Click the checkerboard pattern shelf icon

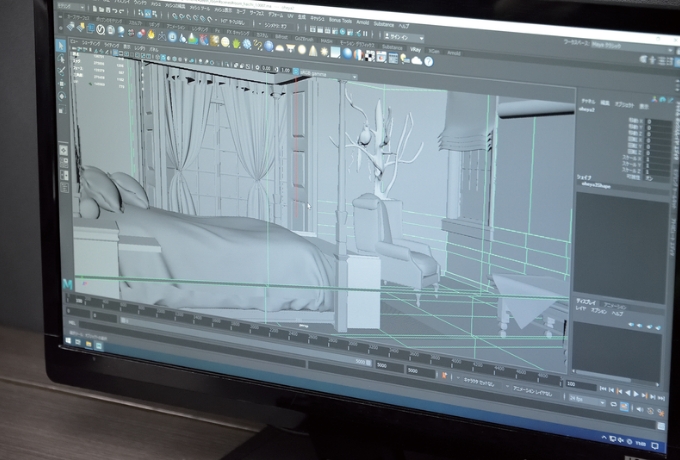(370, 56)
